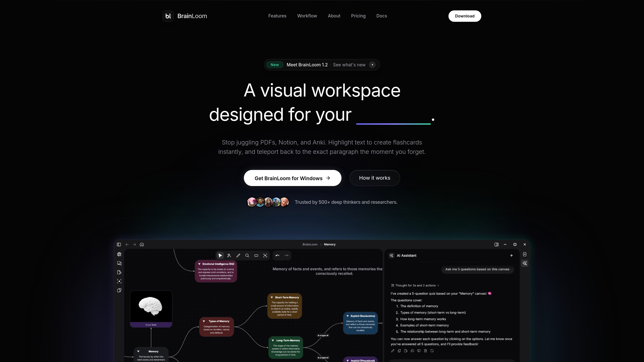Open the flashcards stack sidebar icon
This screenshot has width=644, height=362.
pos(119,290)
